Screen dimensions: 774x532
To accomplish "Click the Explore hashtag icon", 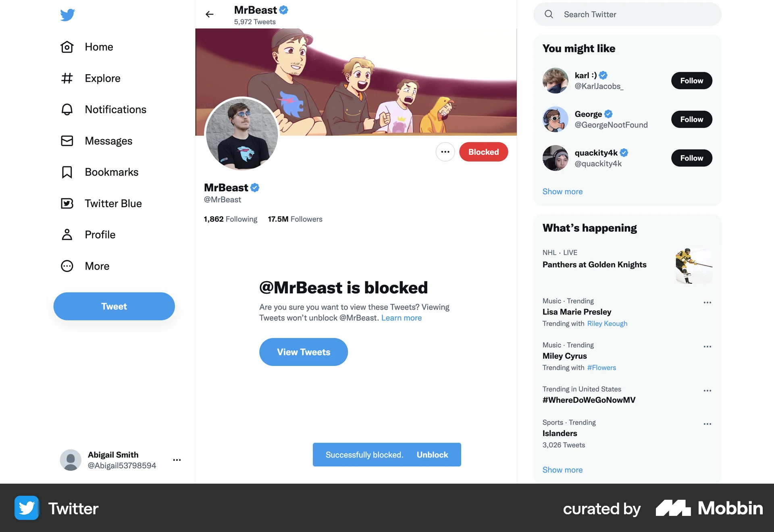I will 67,78.
